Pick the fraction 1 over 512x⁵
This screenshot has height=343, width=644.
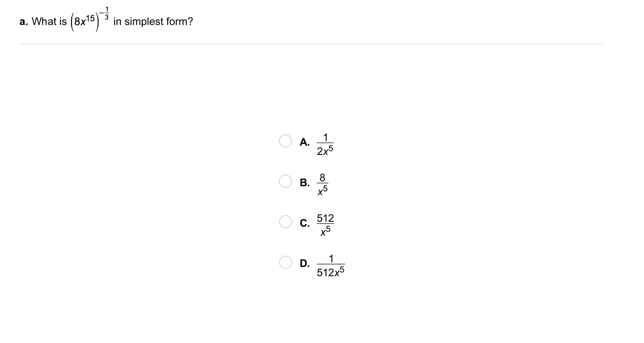point(331,265)
